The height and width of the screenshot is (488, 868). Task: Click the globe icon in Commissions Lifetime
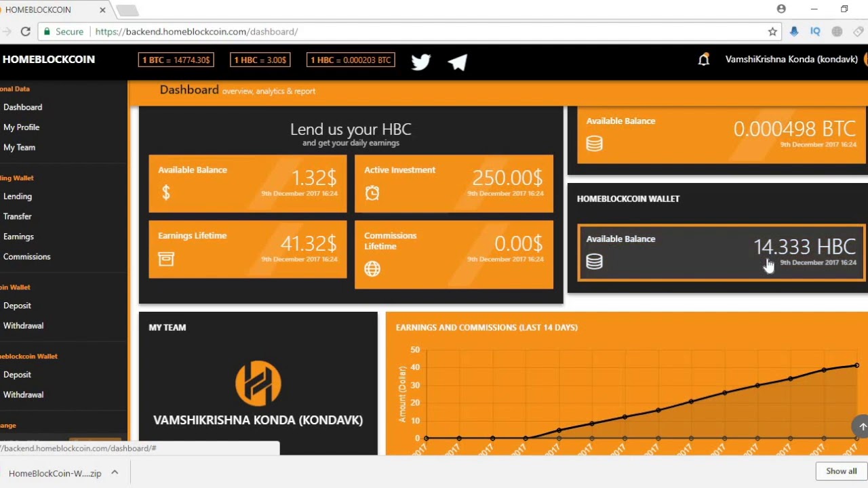pyautogui.click(x=372, y=269)
